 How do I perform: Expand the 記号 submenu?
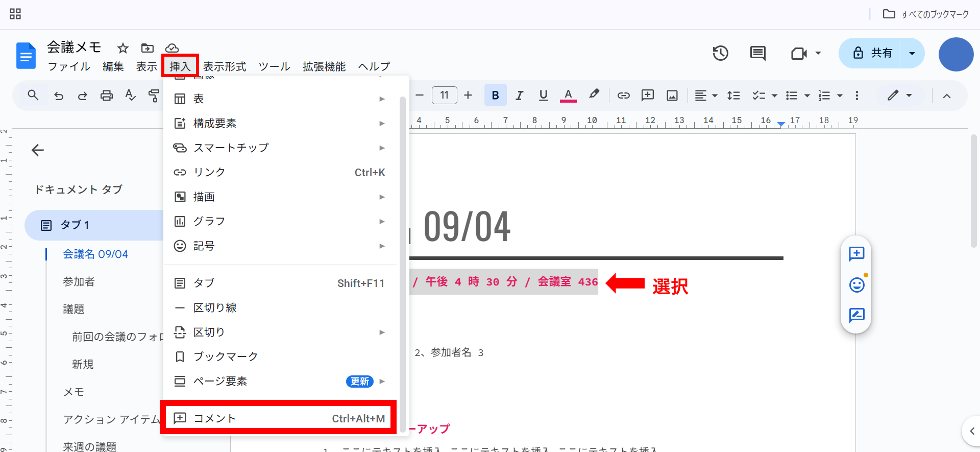(x=280, y=246)
